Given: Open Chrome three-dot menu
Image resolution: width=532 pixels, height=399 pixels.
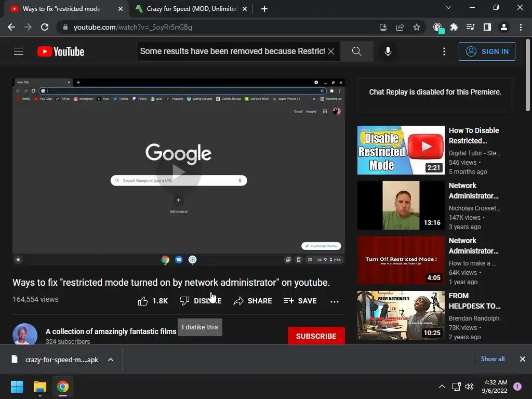Looking at the screenshot, I should pos(521,27).
